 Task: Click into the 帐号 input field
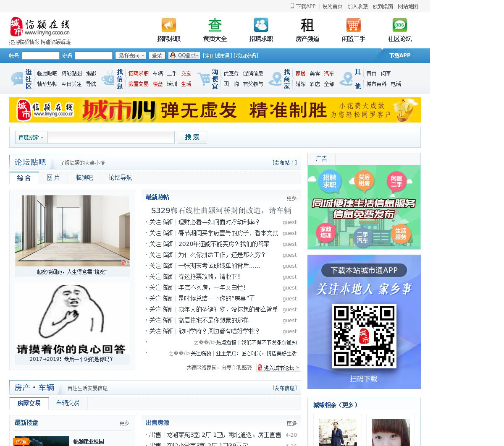(x=40, y=55)
